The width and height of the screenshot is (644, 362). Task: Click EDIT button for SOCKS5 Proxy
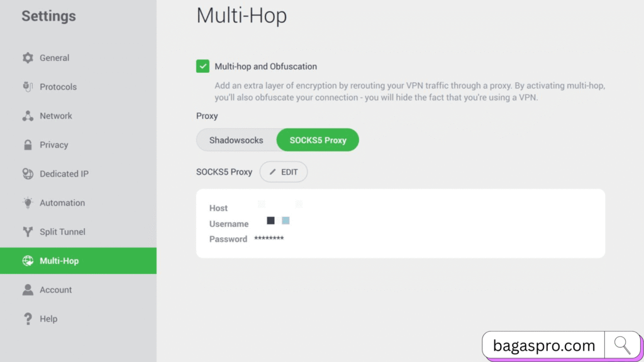tap(284, 172)
